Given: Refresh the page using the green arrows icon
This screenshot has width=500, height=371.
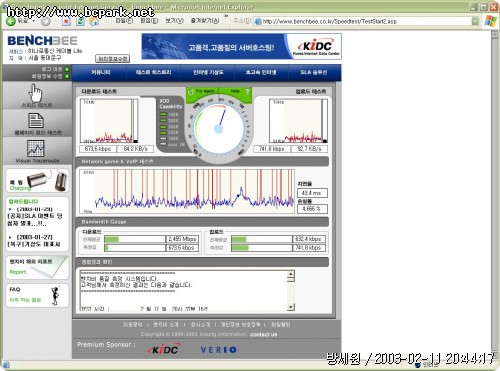Looking at the screenshot, I should tap(80, 22).
